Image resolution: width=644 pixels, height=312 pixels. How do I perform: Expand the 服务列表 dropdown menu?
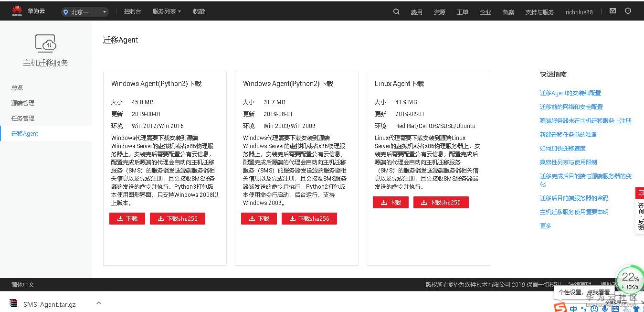[167, 11]
